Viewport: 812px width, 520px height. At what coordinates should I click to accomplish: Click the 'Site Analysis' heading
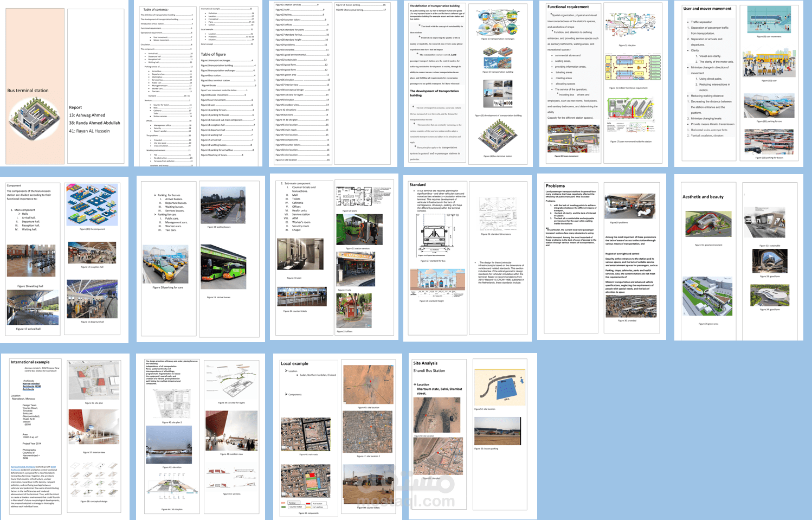pos(425,363)
